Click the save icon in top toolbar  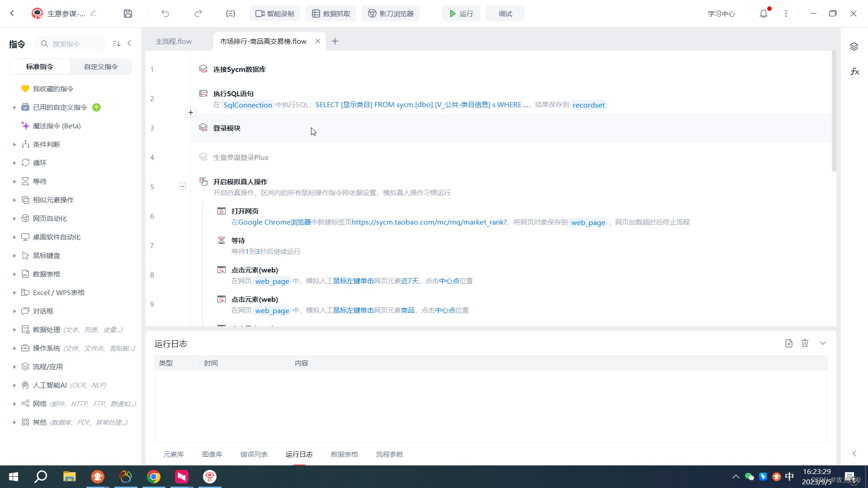pos(128,14)
